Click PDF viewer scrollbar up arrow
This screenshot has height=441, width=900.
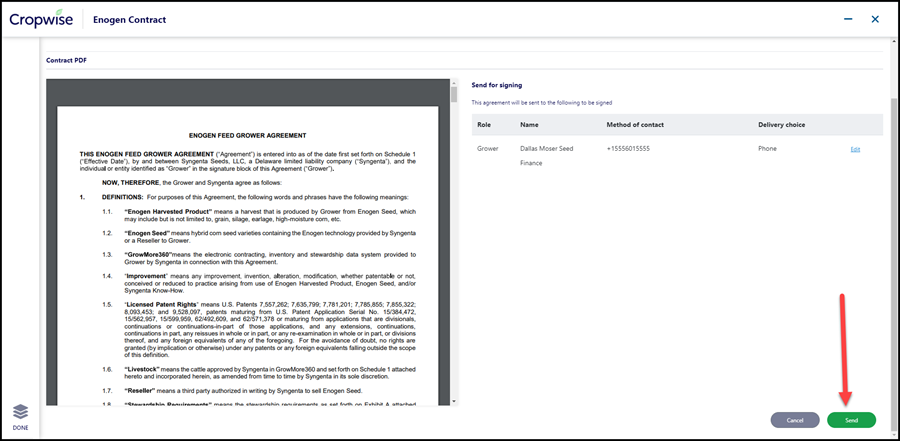click(454, 83)
